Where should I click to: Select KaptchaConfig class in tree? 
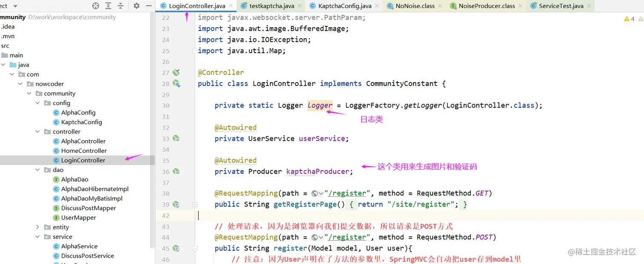tap(82, 122)
